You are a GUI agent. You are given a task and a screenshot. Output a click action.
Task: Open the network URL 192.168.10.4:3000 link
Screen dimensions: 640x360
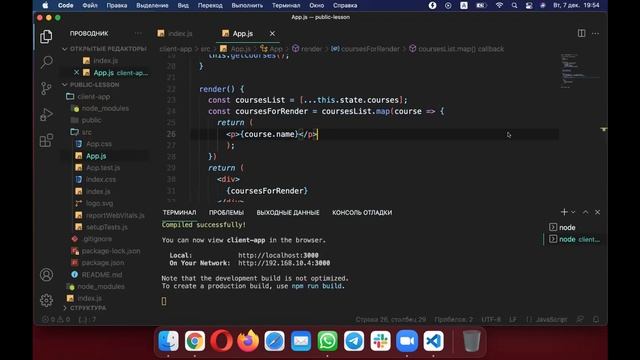click(284, 263)
